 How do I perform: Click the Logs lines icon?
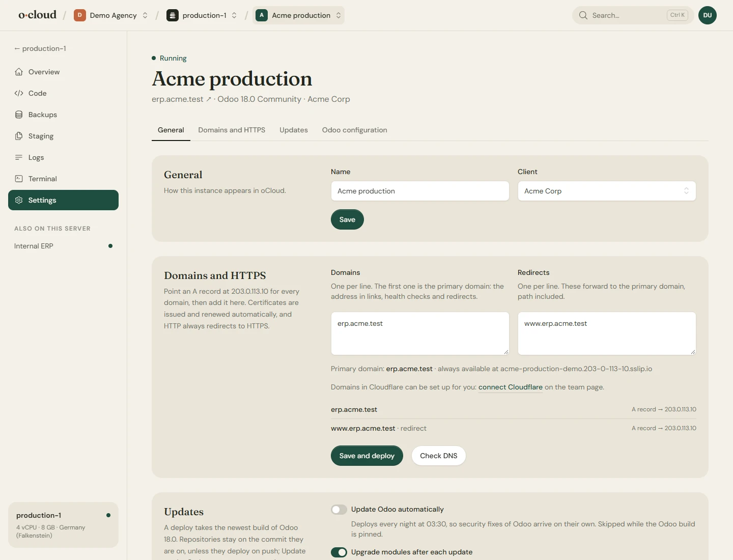pyautogui.click(x=19, y=157)
